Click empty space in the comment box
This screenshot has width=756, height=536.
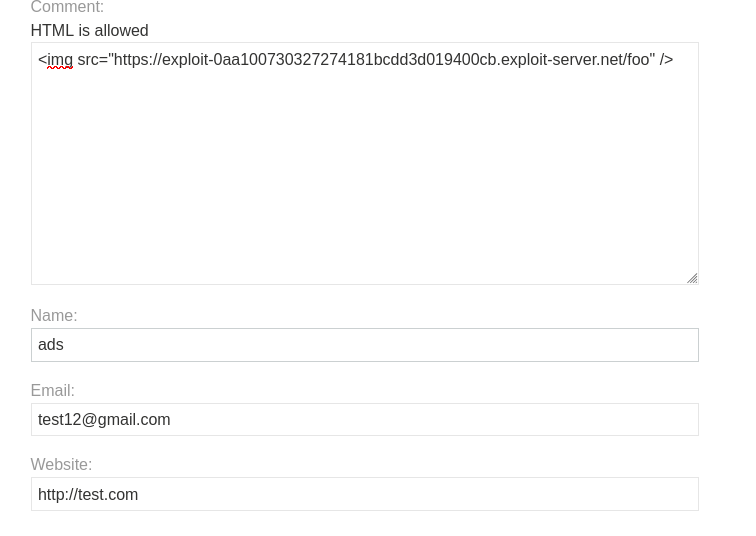tap(364, 190)
